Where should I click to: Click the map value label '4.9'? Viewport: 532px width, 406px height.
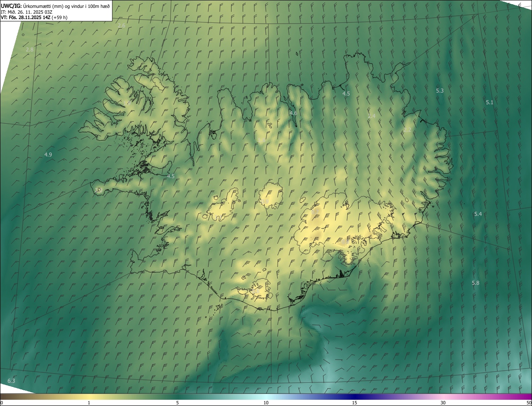click(x=48, y=154)
